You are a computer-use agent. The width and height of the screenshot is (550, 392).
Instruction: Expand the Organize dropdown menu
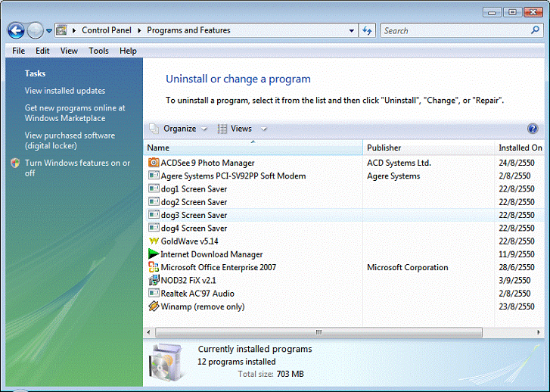pyautogui.click(x=204, y=129)
